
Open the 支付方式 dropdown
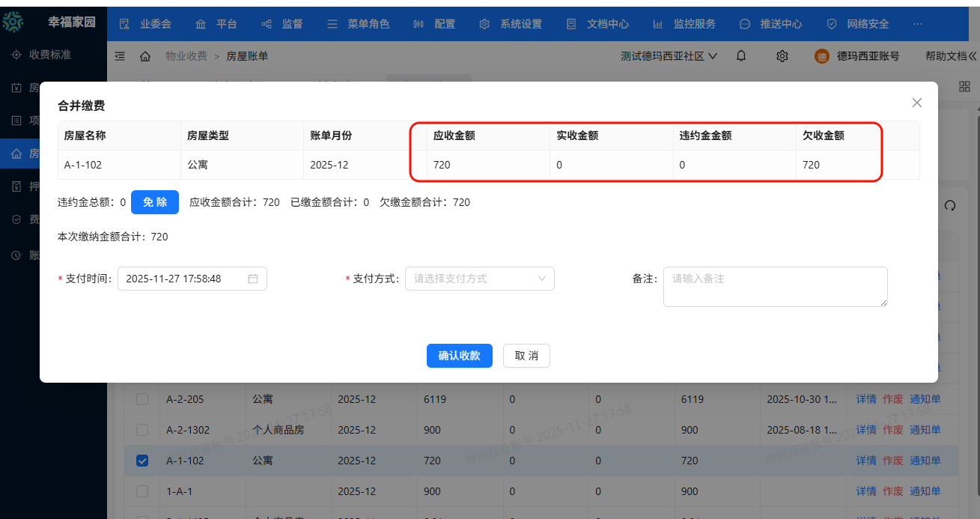pyautogui.click(x=479, y=279)
